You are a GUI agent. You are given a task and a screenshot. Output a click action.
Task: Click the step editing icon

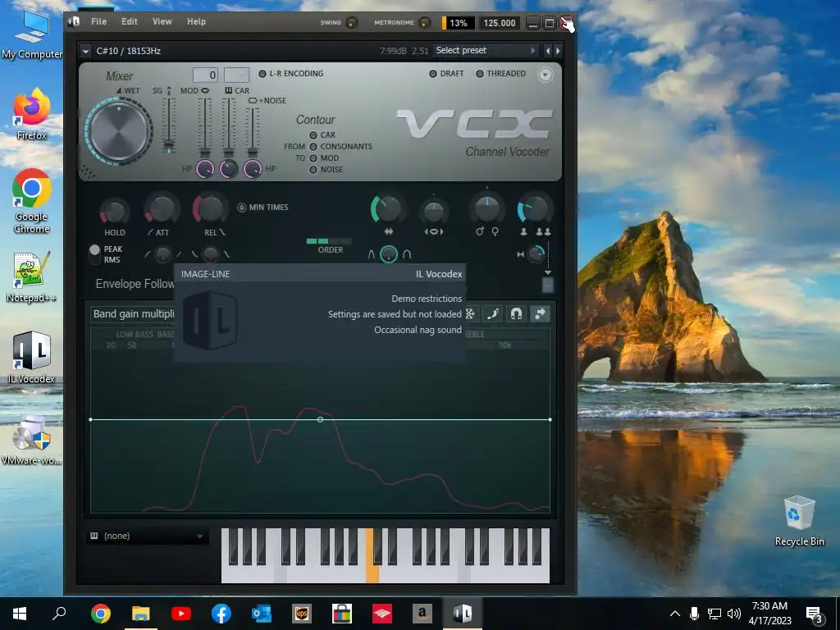493,314
